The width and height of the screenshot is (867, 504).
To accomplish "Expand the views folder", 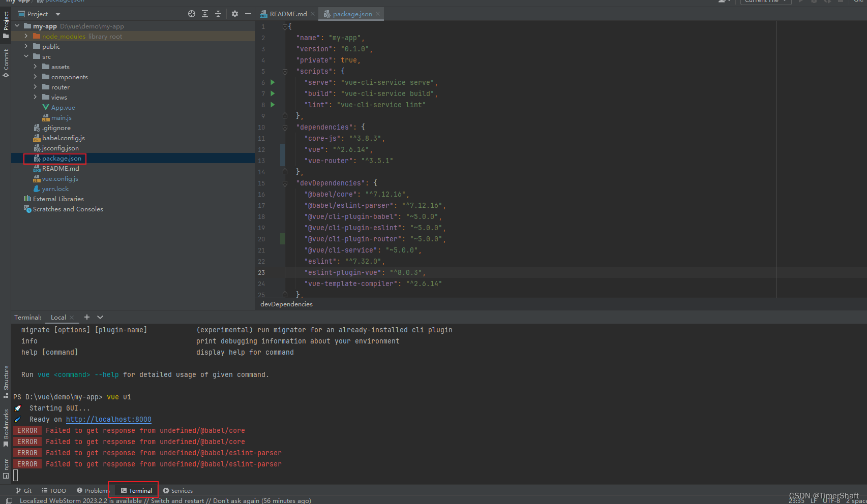I will pyautogui.click(x=35, y=97).
